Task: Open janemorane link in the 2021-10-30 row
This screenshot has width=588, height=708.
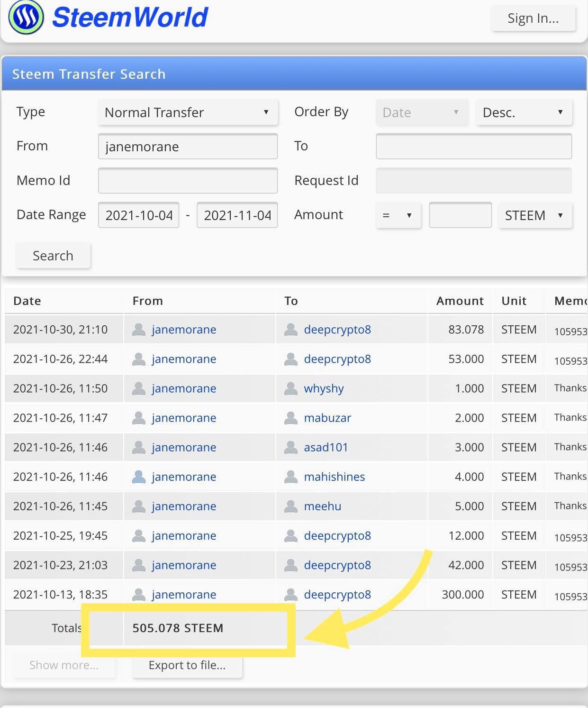Action: pyautogui.click(x=184, y=330)
